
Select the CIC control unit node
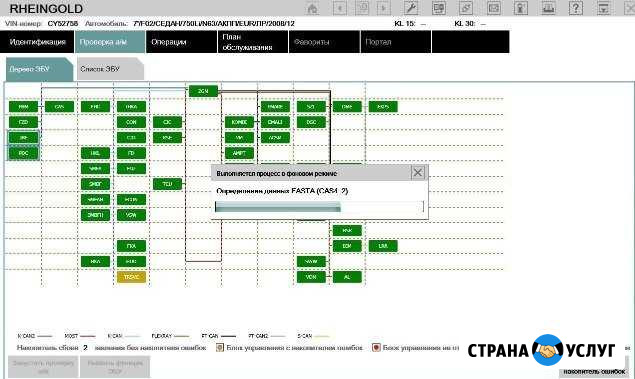(167, 122)
